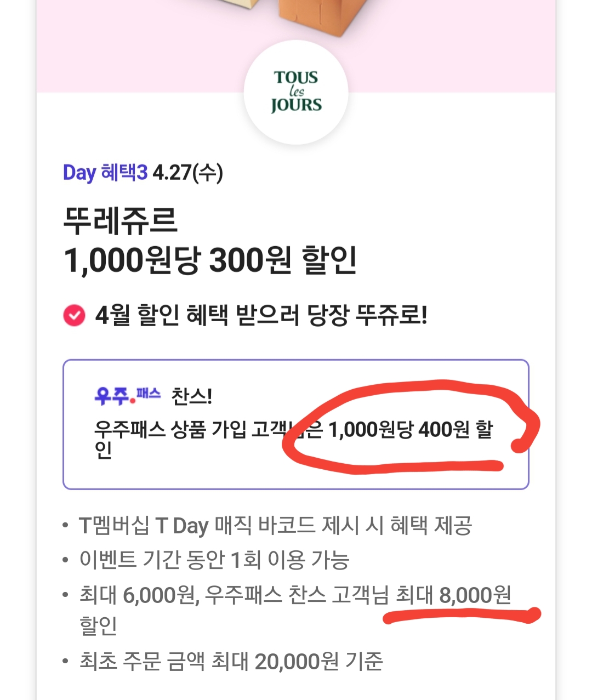Click the red checkmark icon

[75, 315]
